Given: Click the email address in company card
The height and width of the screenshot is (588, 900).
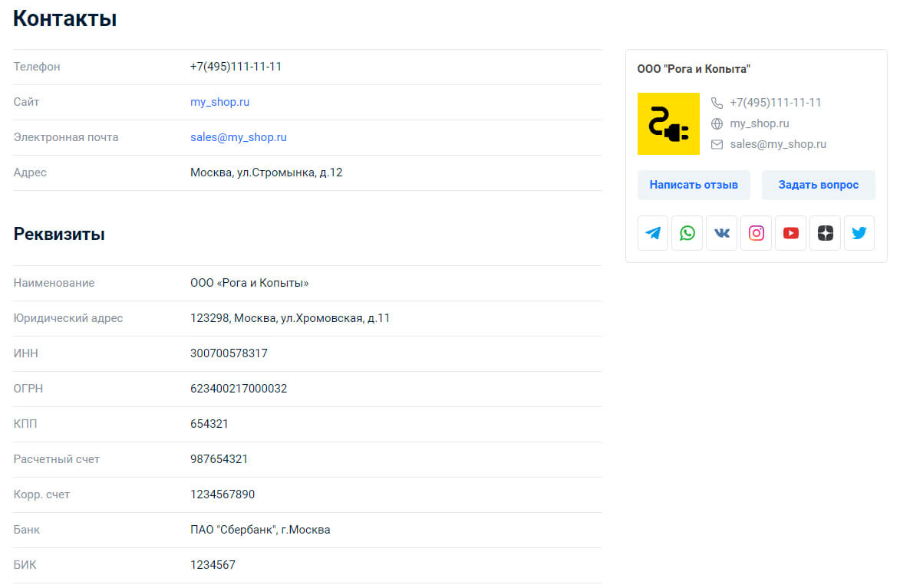Looking at the screenshot, I should (778, 144).
